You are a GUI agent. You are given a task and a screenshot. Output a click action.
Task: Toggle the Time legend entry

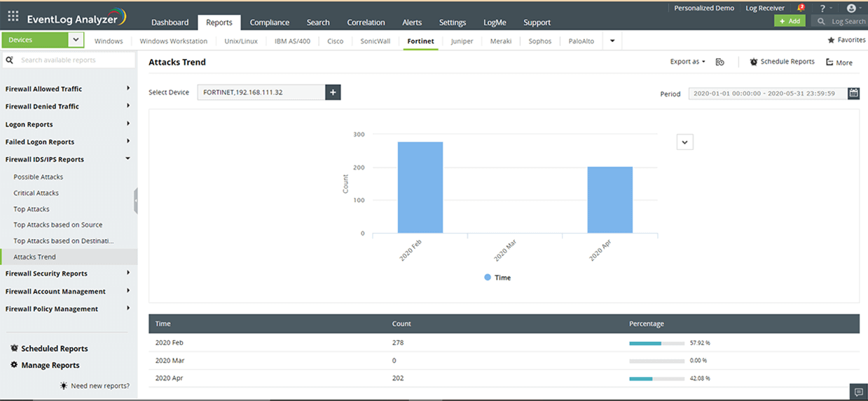[x=497, y=278]
